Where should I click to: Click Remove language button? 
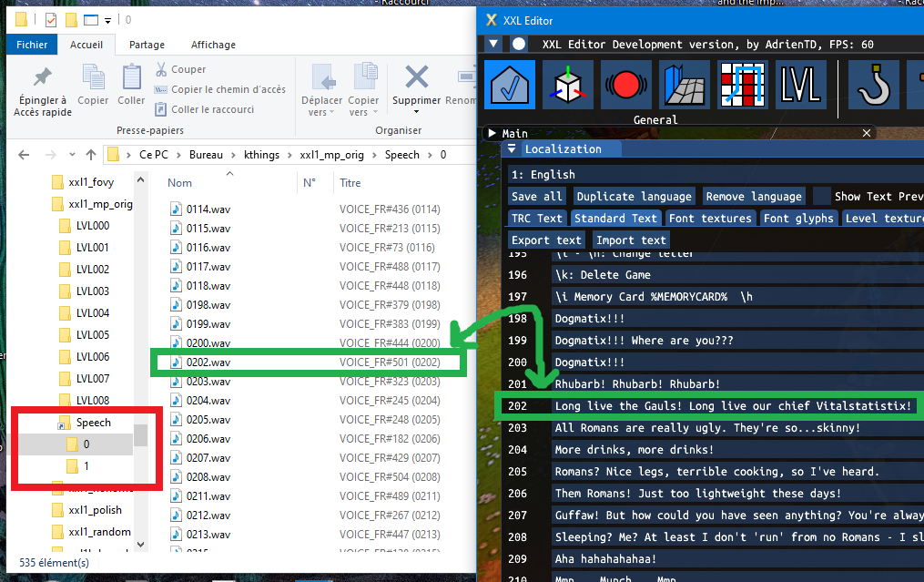754,197
